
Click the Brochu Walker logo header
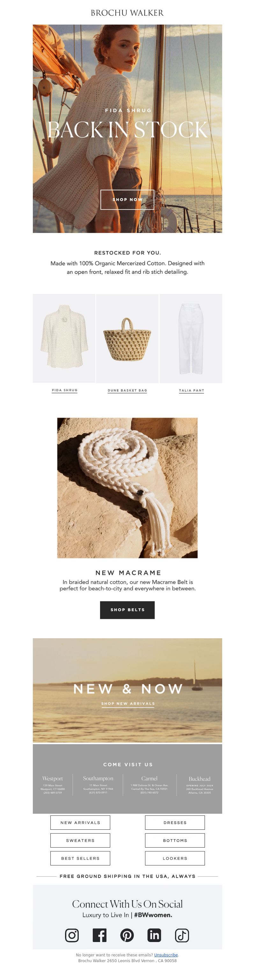127,13
